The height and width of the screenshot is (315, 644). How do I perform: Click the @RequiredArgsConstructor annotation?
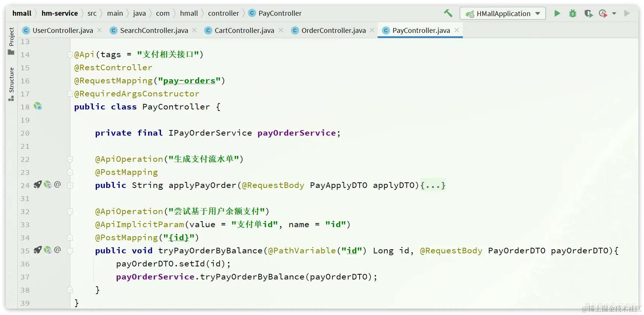click(x=137, y=94)
